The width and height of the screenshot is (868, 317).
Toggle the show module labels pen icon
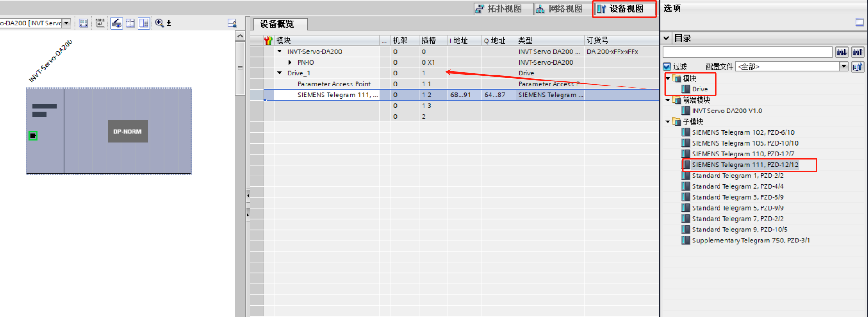coord(117,23)
